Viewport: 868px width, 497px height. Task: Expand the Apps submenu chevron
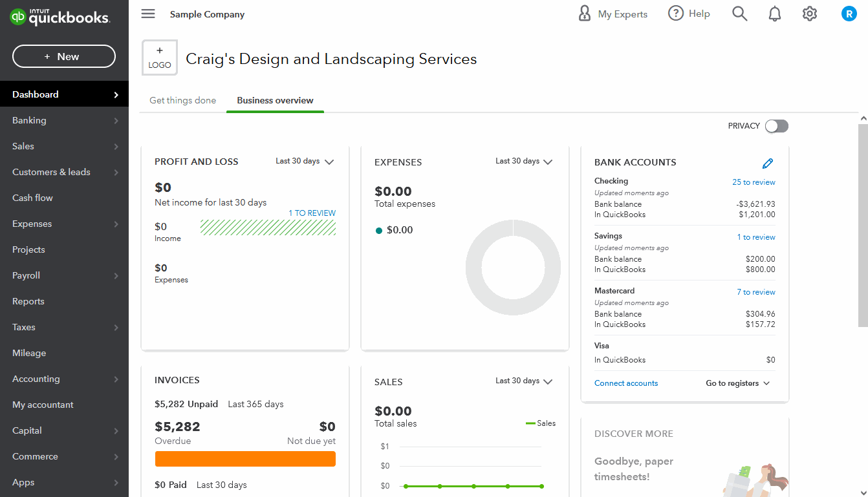point(116,482)
